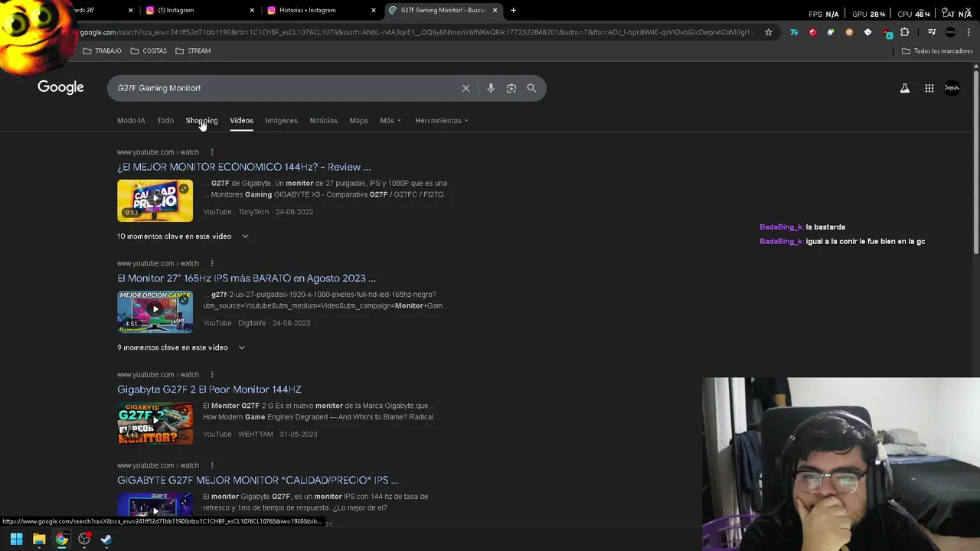Open the COSITAS bookmarks folder
The image size is (980, 551).
click(x=149, y=51)
